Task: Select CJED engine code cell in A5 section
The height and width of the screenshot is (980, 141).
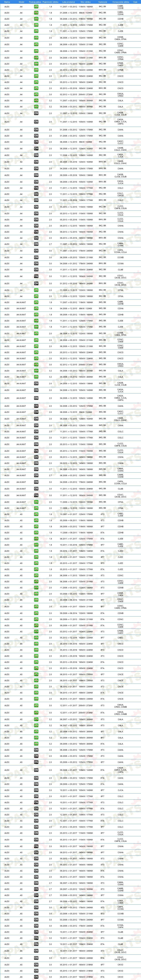Action: [x=120, y=551]
